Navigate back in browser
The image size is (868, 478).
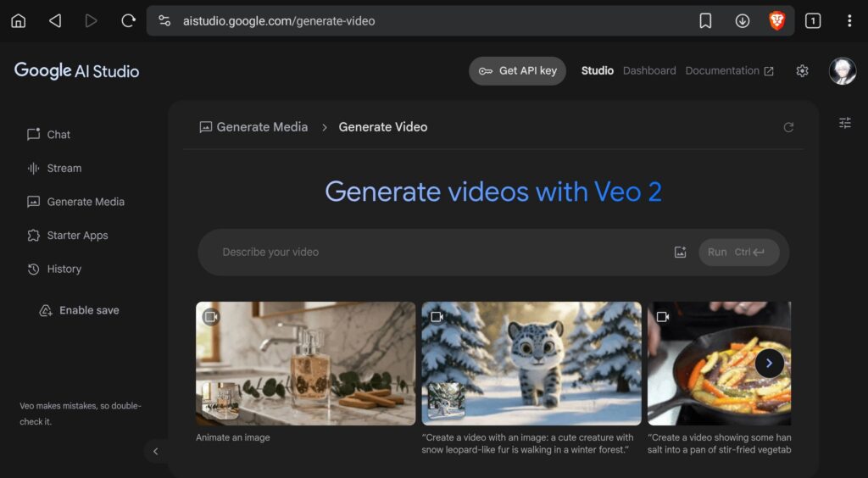55,21
